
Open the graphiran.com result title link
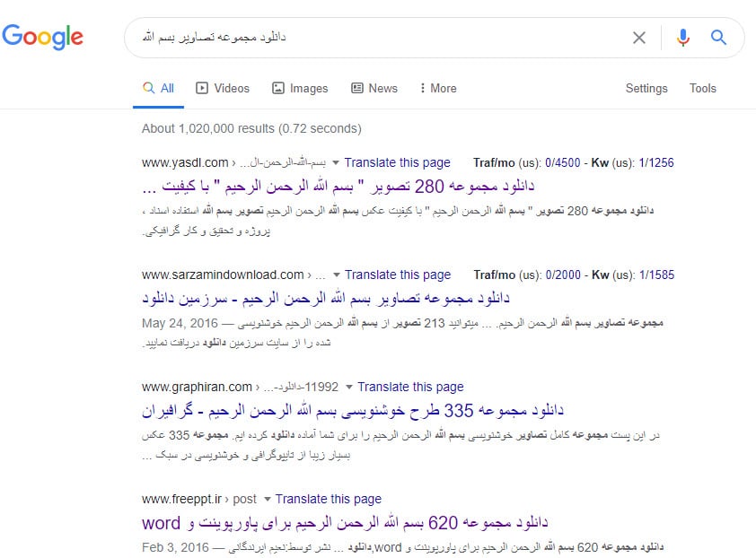tap(352, 410)
